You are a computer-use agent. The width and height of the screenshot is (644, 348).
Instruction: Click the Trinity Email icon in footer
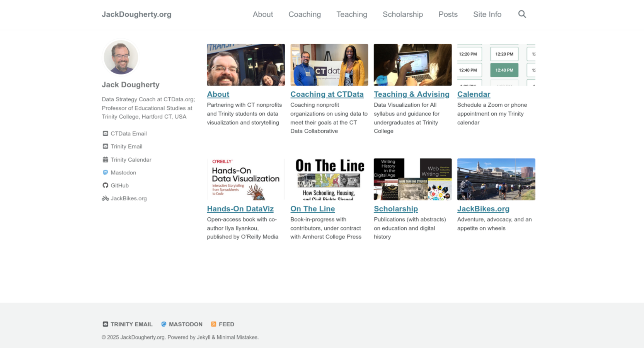(105, 324)
